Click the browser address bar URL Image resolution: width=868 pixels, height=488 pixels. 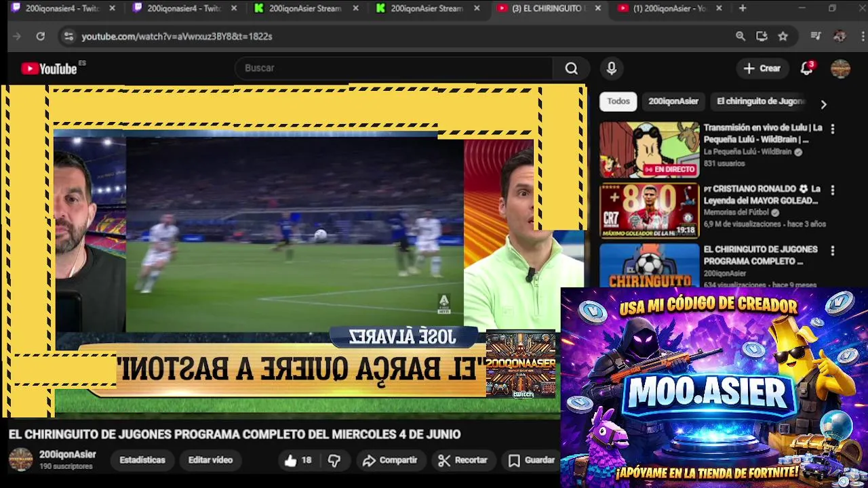click(177, 37)
